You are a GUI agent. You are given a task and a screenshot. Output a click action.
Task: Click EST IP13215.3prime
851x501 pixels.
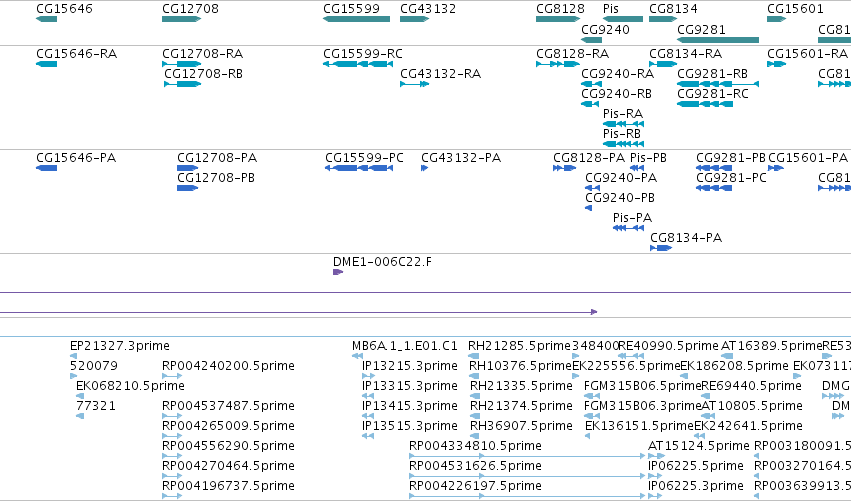(x=368, y=376)
